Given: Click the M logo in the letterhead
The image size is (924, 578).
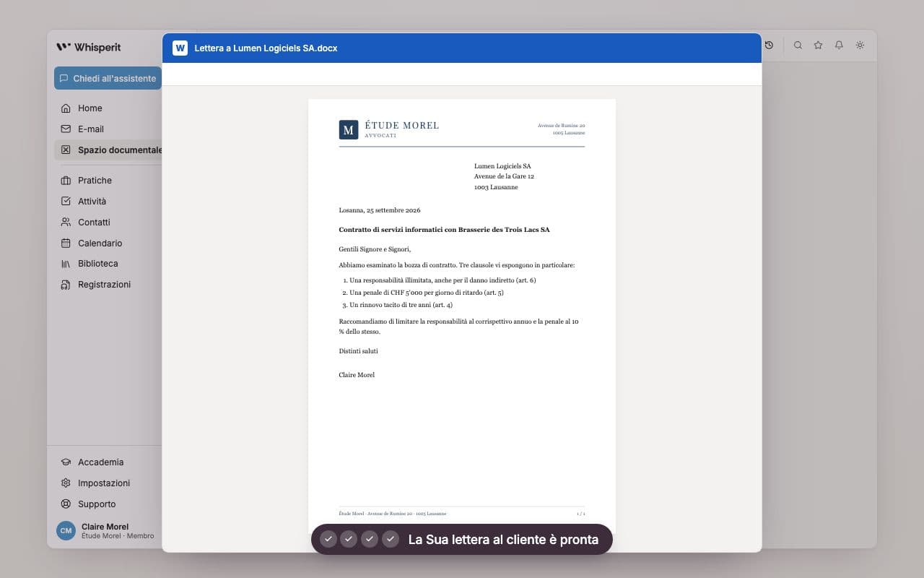Looking at the screenshot, I should [x=349, y=130].
